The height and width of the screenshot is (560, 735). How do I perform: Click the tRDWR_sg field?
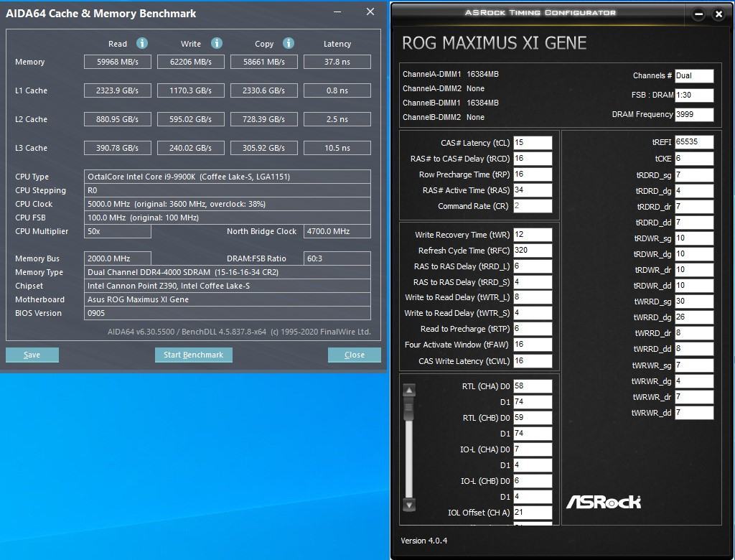[694, 238]
